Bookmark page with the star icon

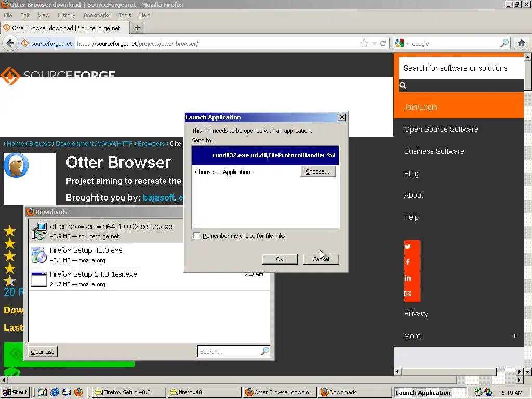364,44
